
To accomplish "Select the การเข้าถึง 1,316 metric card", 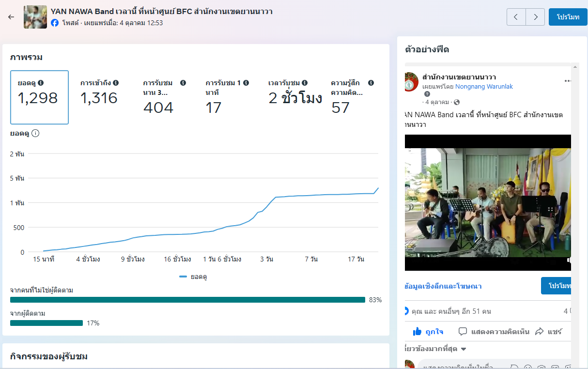I will [99, 97].
